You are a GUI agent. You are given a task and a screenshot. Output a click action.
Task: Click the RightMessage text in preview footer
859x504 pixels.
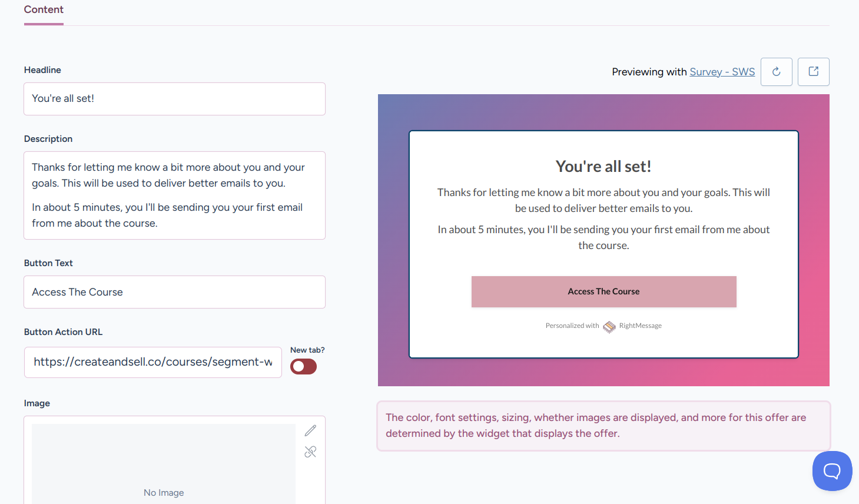640,326
